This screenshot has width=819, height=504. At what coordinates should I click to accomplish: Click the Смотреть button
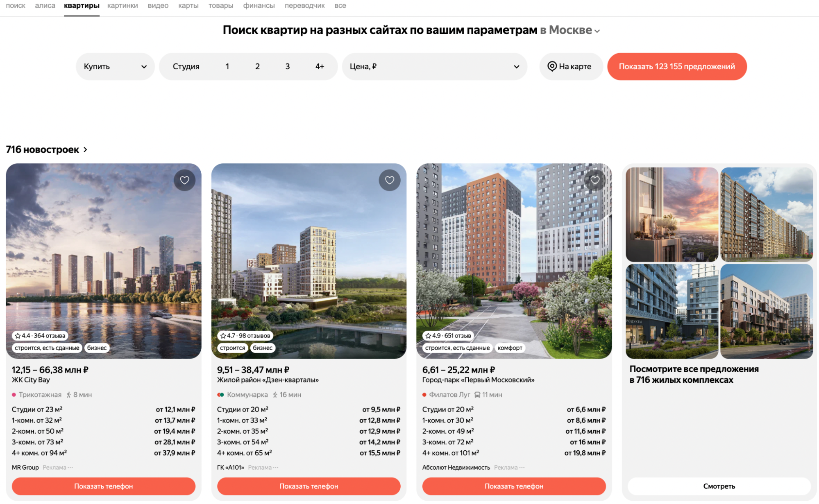(x=719, y=486)
